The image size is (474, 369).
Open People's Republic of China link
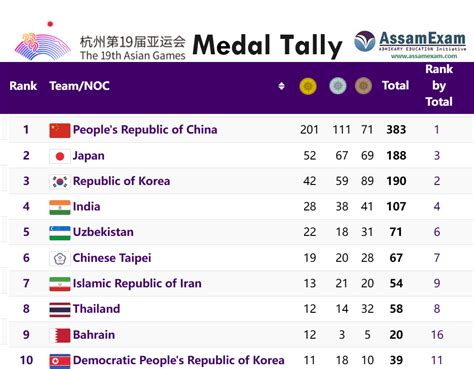(x=145, y=130)
